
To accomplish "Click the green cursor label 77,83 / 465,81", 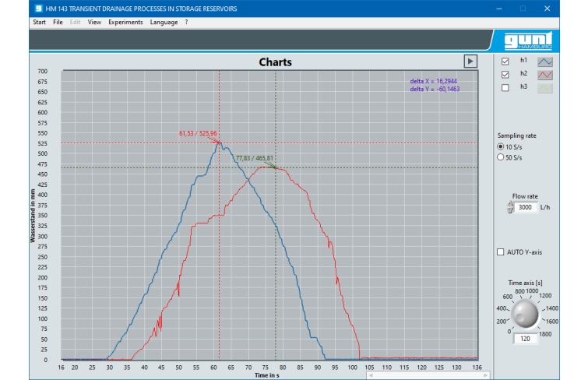I will (254, 158).
